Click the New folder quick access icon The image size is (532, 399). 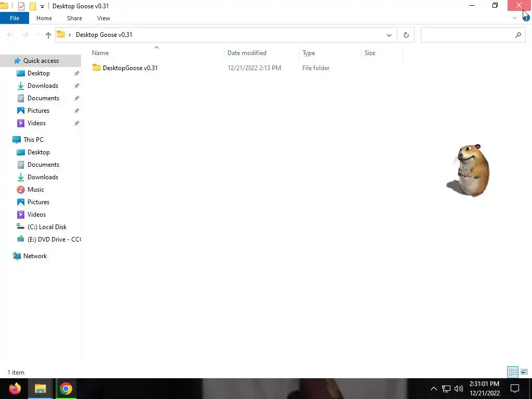(33, 6)
